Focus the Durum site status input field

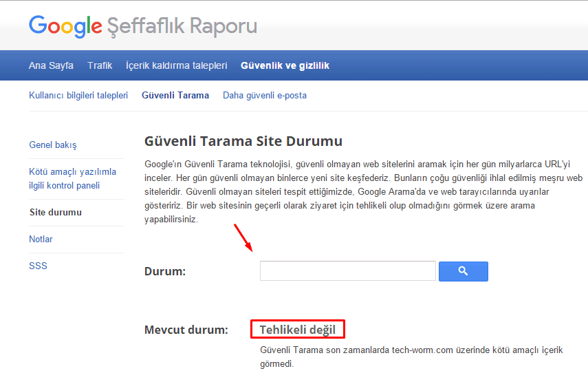pos(347,271)
